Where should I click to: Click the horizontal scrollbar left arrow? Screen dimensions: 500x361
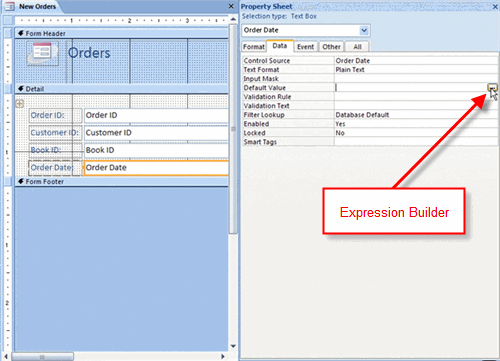point(6,357)
